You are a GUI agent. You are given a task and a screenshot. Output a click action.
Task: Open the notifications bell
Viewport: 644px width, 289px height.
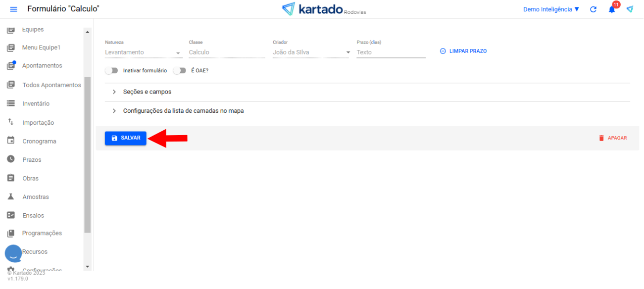pyautogui.click(x=612, y=9)
